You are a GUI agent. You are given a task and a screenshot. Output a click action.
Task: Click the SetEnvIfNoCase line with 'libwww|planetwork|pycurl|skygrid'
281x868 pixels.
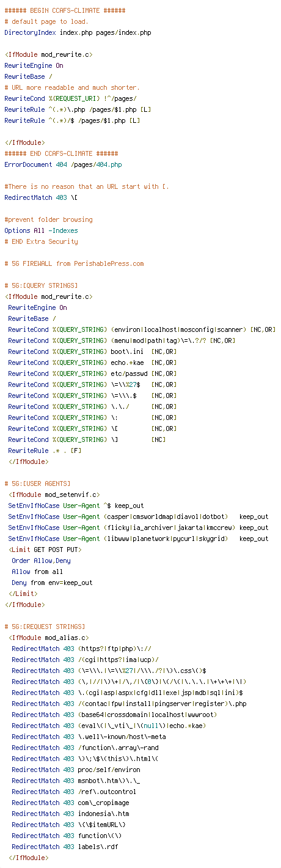(138, 539)
